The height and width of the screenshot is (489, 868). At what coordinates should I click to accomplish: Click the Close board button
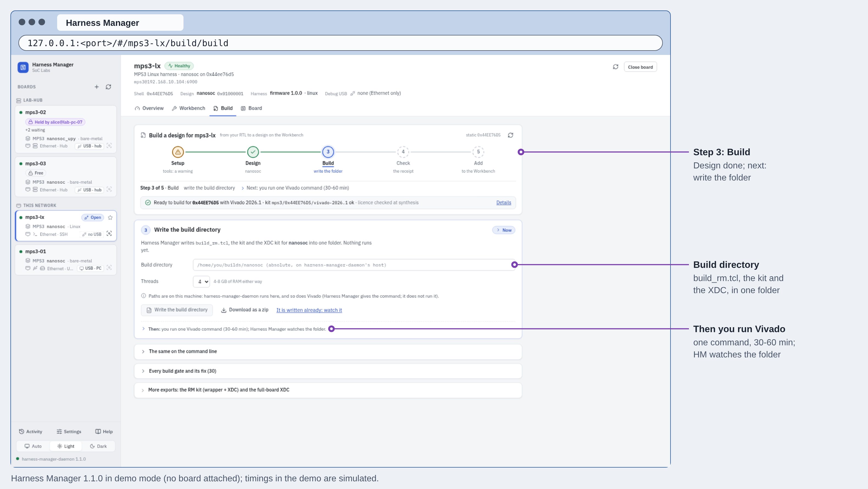(x=640, y=67)
